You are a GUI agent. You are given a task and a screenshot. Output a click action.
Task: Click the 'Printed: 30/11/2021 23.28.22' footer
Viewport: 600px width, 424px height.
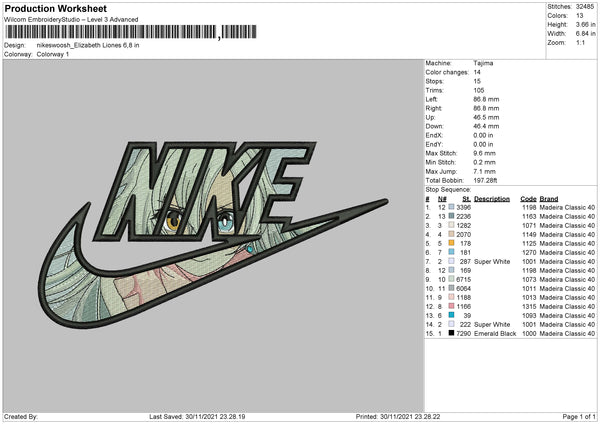(x=398, y=416)
